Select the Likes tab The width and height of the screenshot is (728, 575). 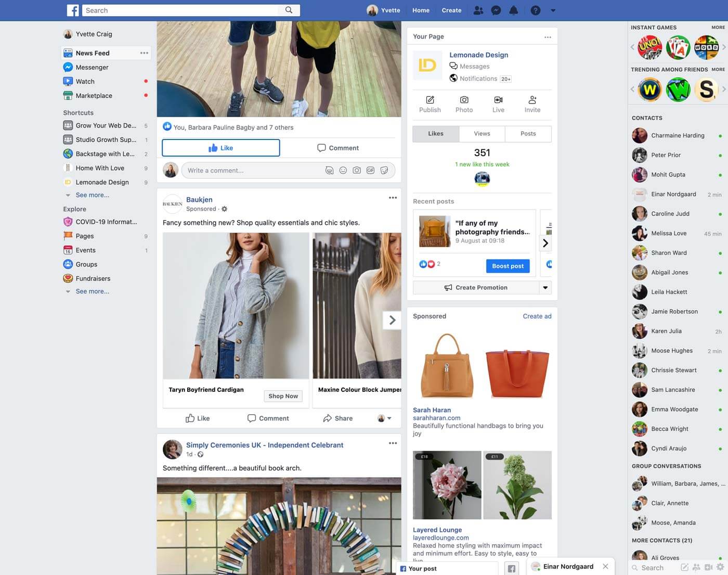pyautogui.click(x=436, y=134)
